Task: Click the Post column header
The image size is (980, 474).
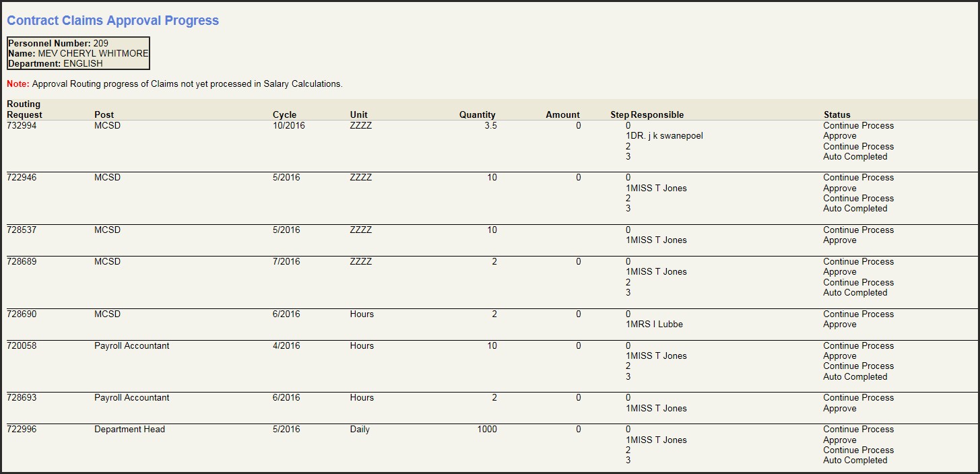Action: pyautogui.click(x=104, y=115)
